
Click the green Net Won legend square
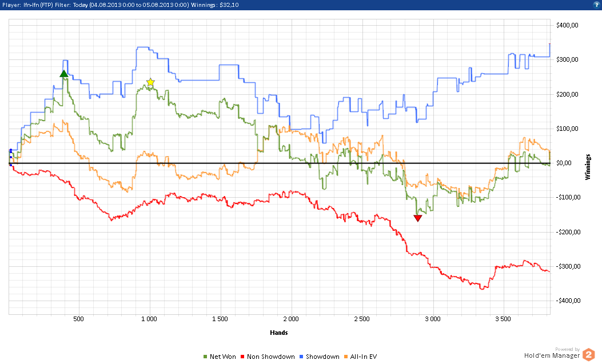tap(205, 357)
